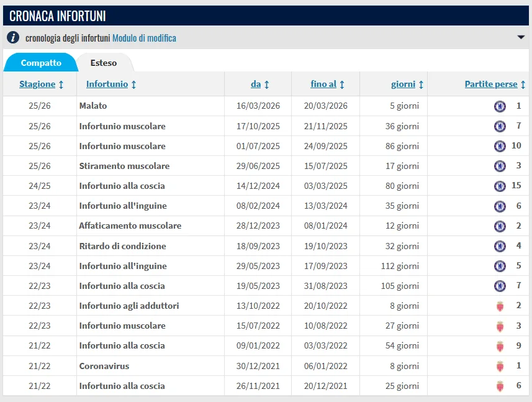Click the info icon beside cronologia degli infortuni

point(13,37)
